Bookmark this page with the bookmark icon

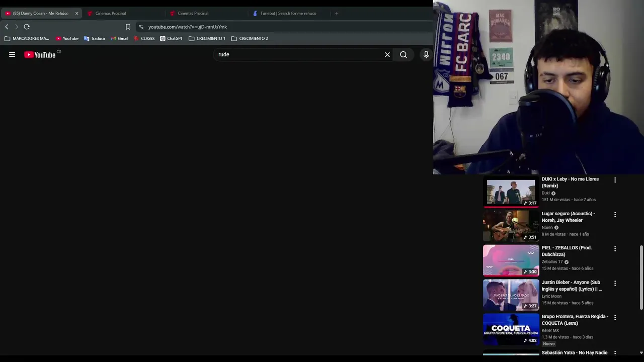(128, 27)
